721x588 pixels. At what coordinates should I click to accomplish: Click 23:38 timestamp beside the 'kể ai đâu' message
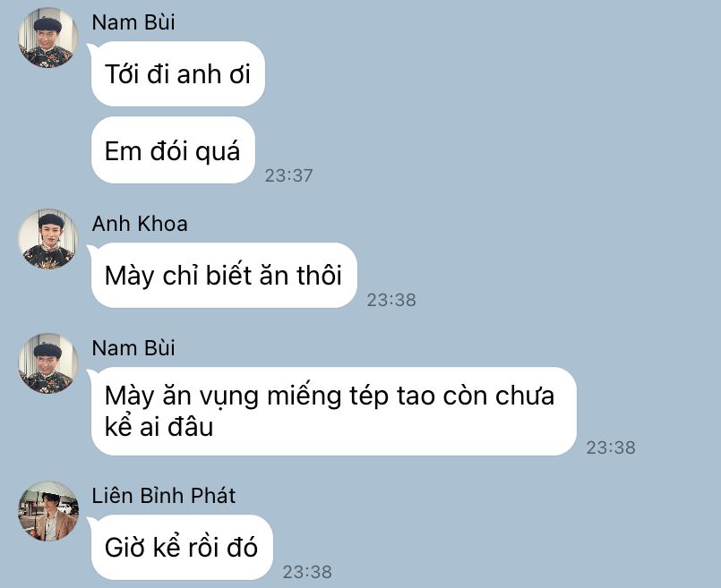pos(611,447)
